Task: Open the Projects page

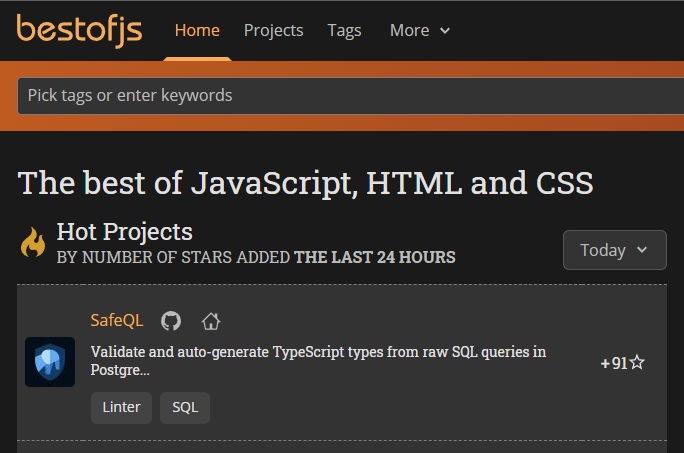Action: click(x=274, y=31)
